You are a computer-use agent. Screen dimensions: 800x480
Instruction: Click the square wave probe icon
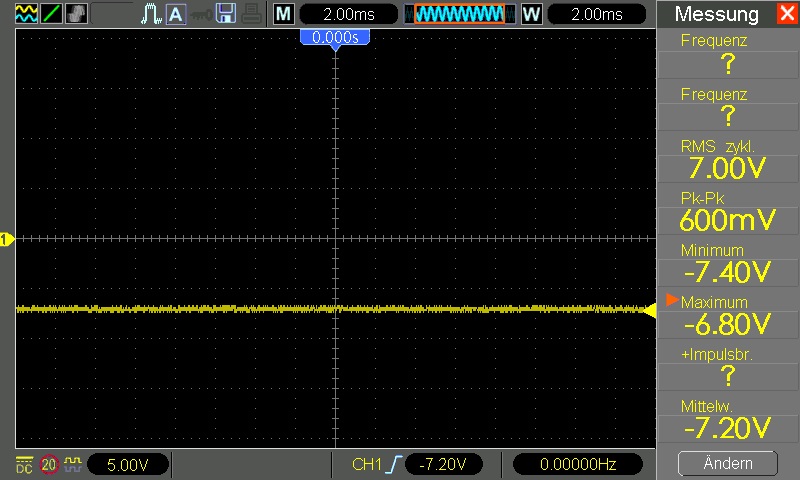[73, 464]
